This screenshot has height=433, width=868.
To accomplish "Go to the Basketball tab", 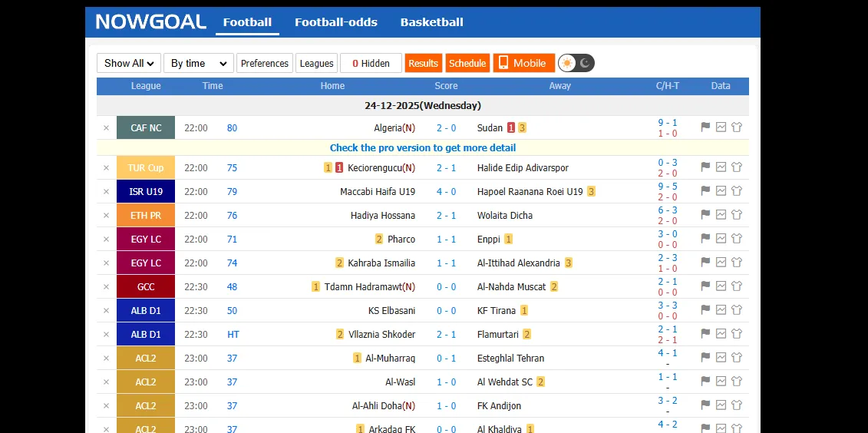I will [x=431, y=22].
